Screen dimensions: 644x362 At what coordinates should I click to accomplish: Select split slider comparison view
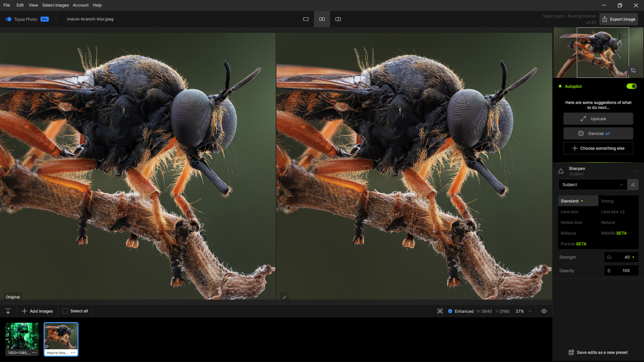[x=338, y=19]
